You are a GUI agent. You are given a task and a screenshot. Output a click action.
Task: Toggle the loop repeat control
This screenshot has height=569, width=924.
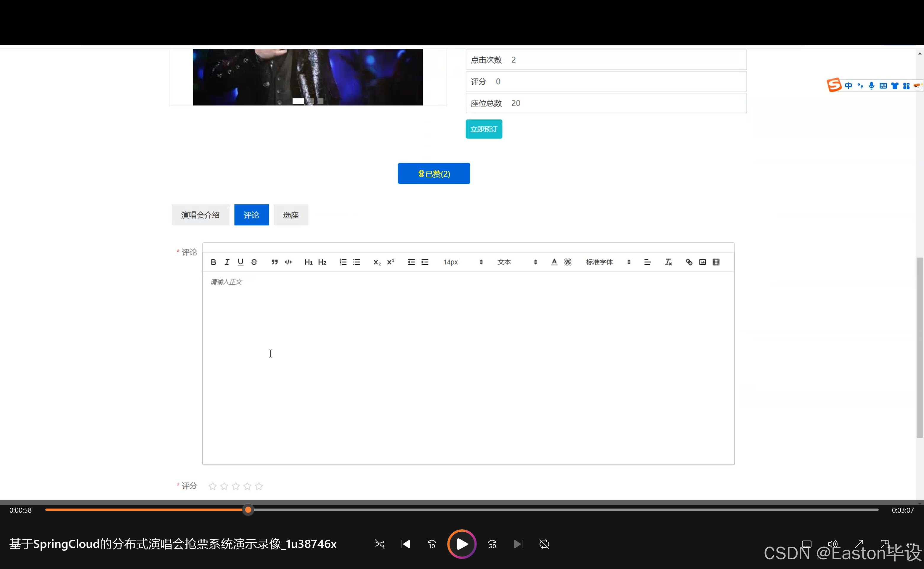click(x=544, y=544)
